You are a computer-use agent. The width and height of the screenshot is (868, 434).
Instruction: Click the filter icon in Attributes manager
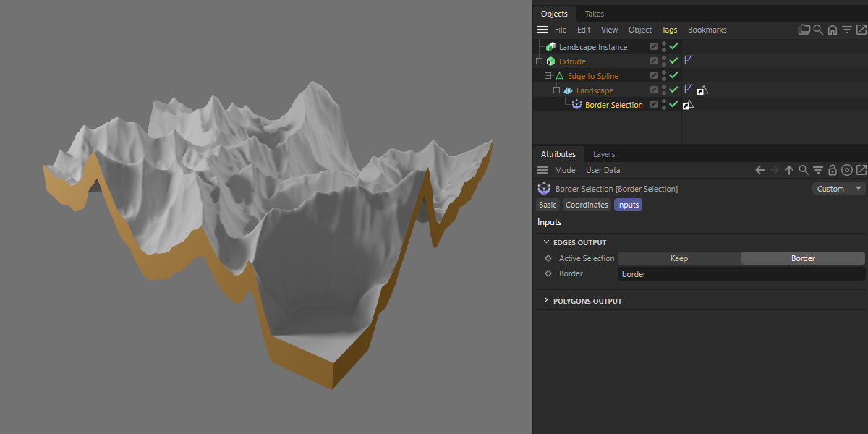click(x=818, y=170)
